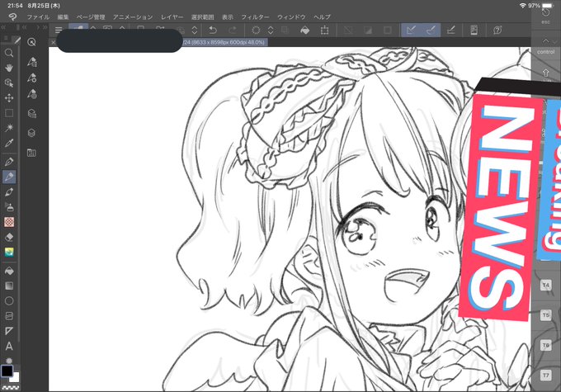Open the timeline table palette icon
Image resolution: width=561 pixels, height=392 pixels.
[x=31, y=153]
